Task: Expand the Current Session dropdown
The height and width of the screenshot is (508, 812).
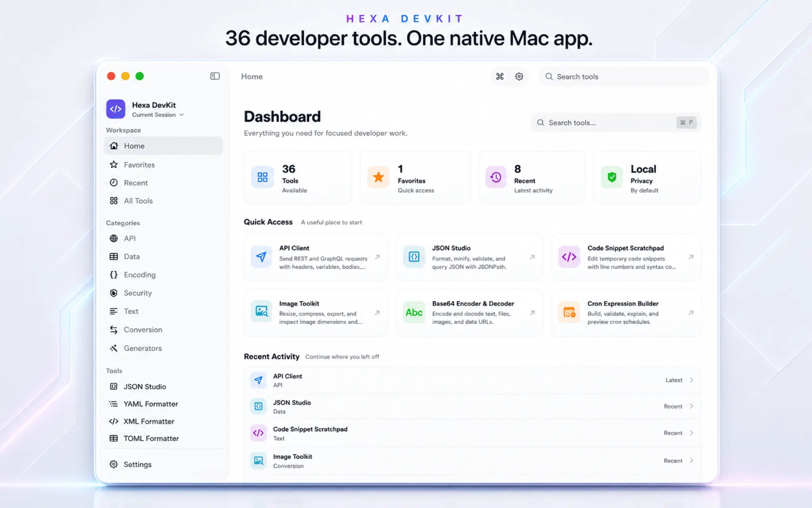Action: [158, 115]
